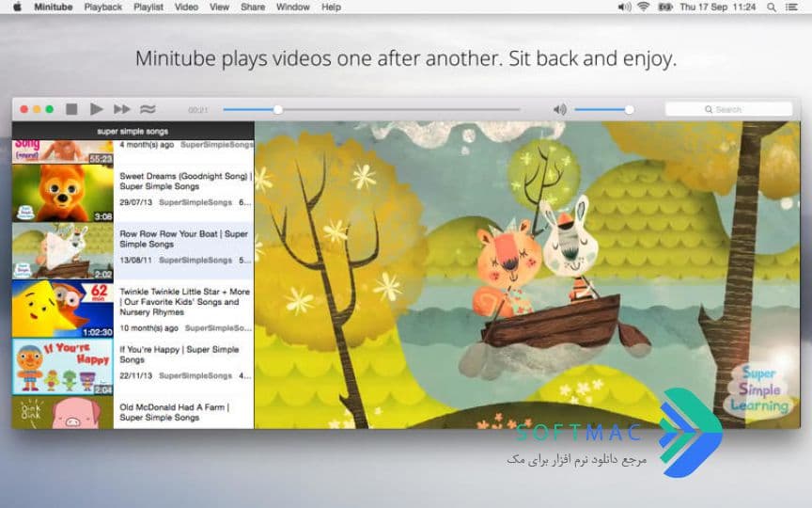Mute audio via the toolbar speaker icon
Screen dimensions: 812x508
point(560,109)
